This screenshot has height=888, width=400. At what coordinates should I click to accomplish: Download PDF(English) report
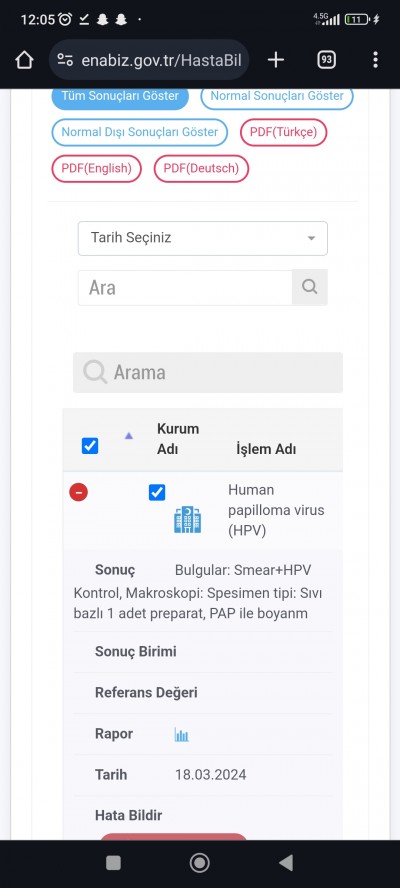[96, 169]
